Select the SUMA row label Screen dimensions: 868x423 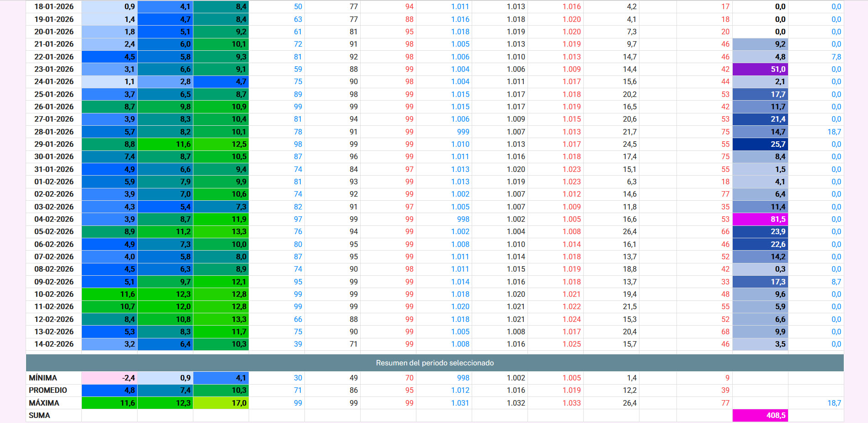coord(39,415)
